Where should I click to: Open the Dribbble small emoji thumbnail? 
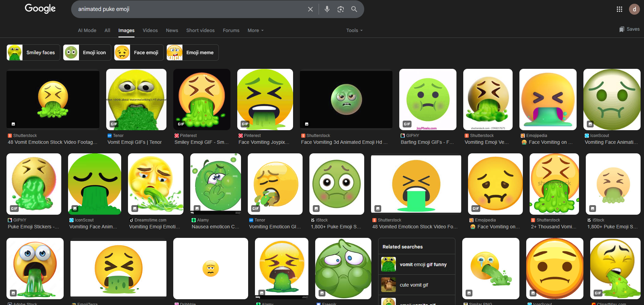211,269
